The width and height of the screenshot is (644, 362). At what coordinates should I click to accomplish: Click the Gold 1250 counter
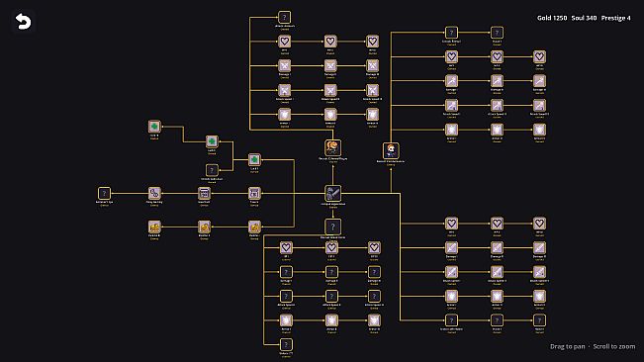click(x=552, y=18)
